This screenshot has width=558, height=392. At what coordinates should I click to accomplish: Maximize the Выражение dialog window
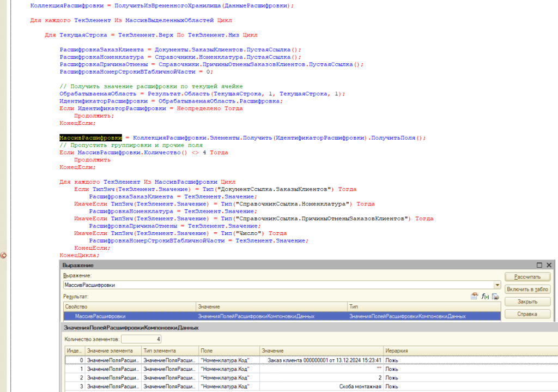pyautogui.click(x=539, y=265)
